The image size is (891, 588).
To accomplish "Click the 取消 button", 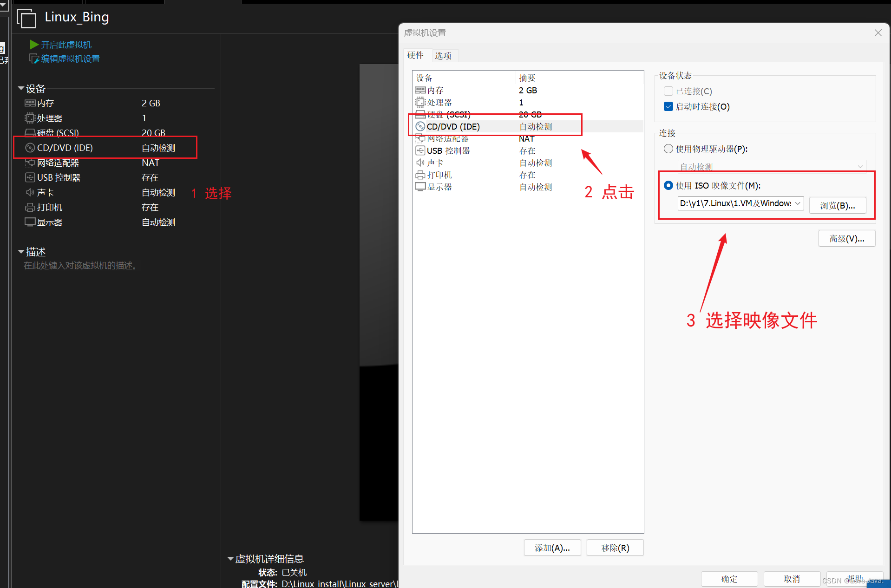I will (x=792, y=579).
